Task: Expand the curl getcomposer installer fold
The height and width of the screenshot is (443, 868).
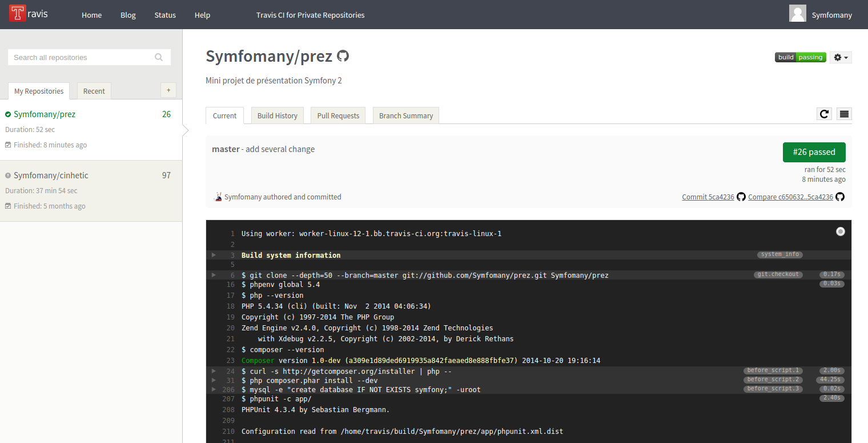Action: click(x=214, y=371)
